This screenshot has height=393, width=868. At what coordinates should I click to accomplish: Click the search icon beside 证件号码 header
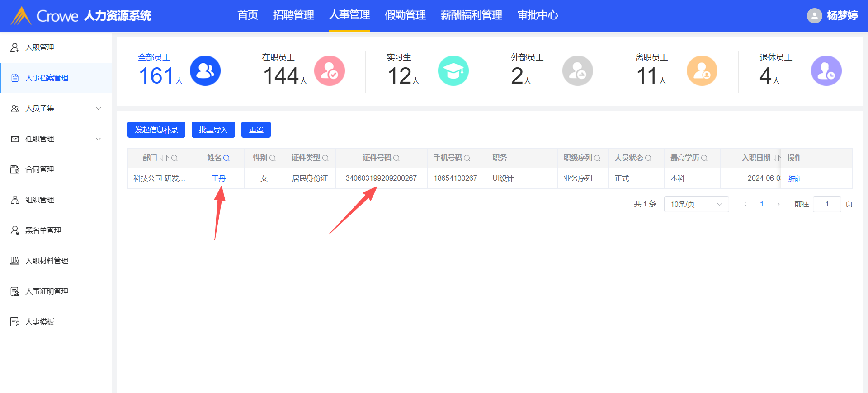point(396,158)
